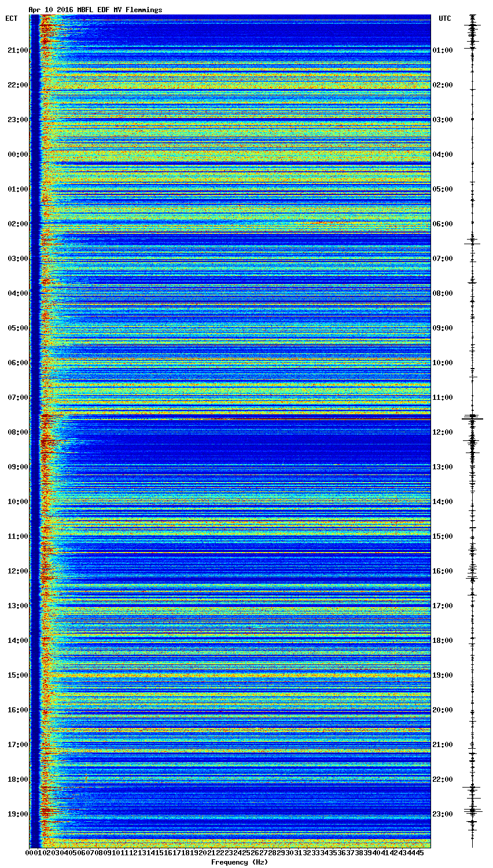Click the "UTC" axis header label

[x=444, y=19]
